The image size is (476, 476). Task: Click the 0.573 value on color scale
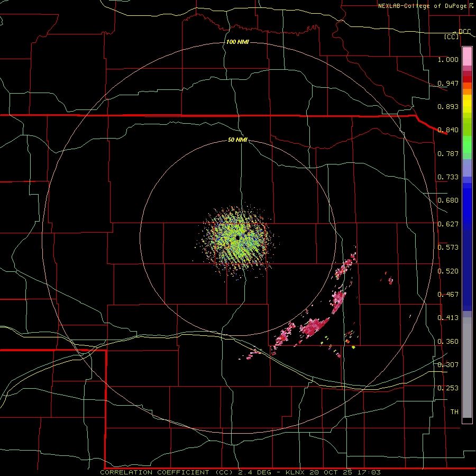(448, 248)
